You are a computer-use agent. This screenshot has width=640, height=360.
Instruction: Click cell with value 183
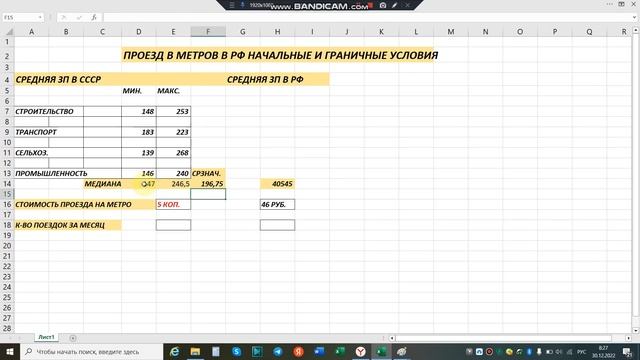click(139, 132)
